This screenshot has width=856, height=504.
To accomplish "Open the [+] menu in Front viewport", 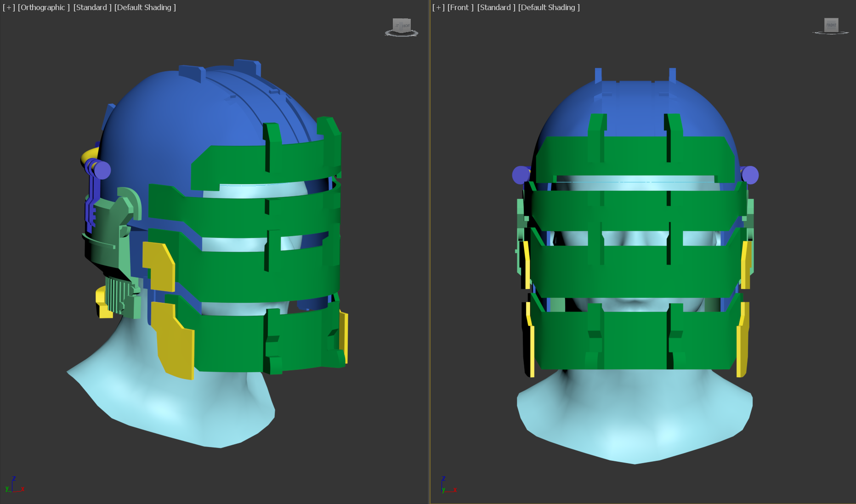I will pyautogui.click(x=438, y=7).
